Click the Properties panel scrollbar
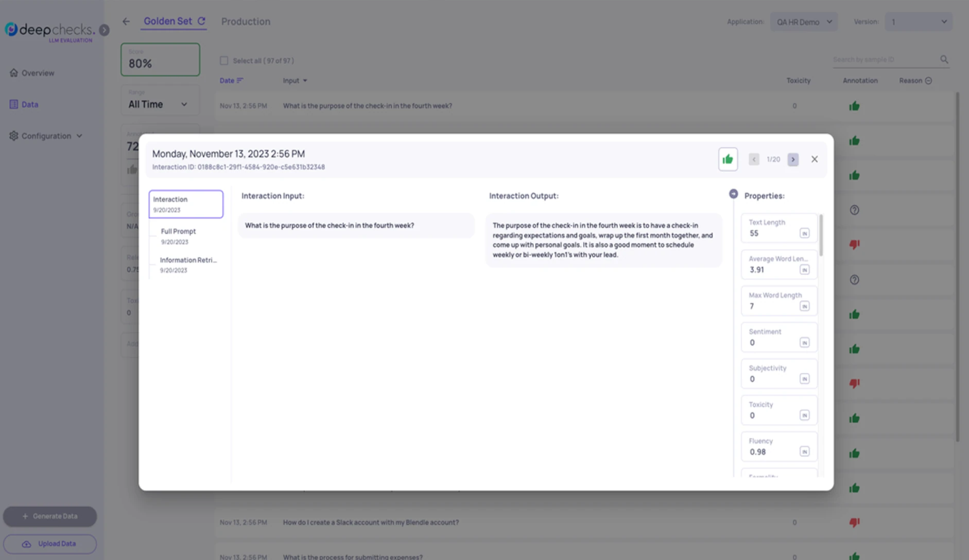 pos(821,235)
